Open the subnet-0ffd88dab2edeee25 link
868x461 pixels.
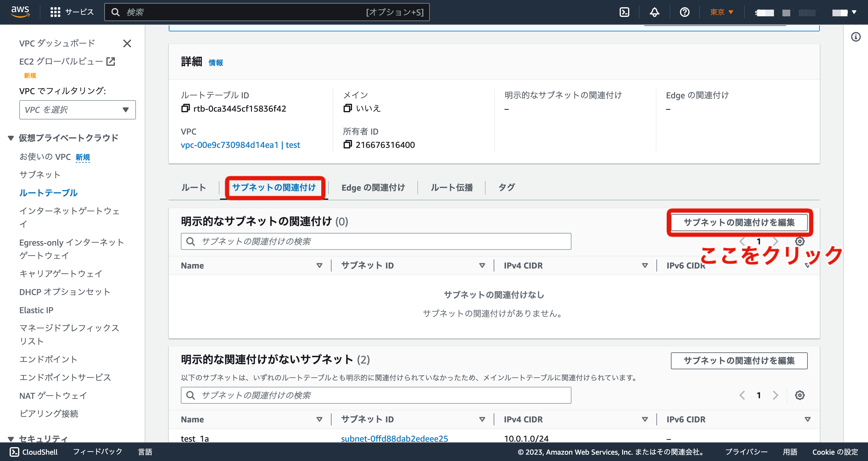click(x=394, y=439)
